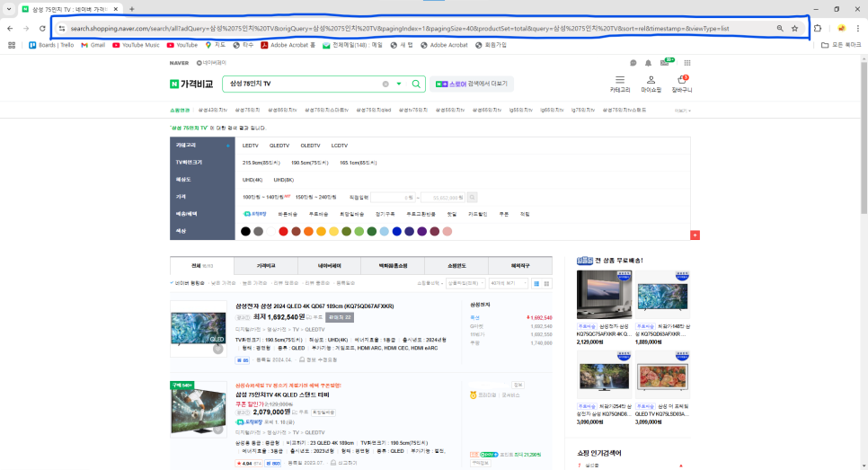Click the zoom magnifier icon in the address bar
This screenshot has width=868, height=470.
click(779, 28)
